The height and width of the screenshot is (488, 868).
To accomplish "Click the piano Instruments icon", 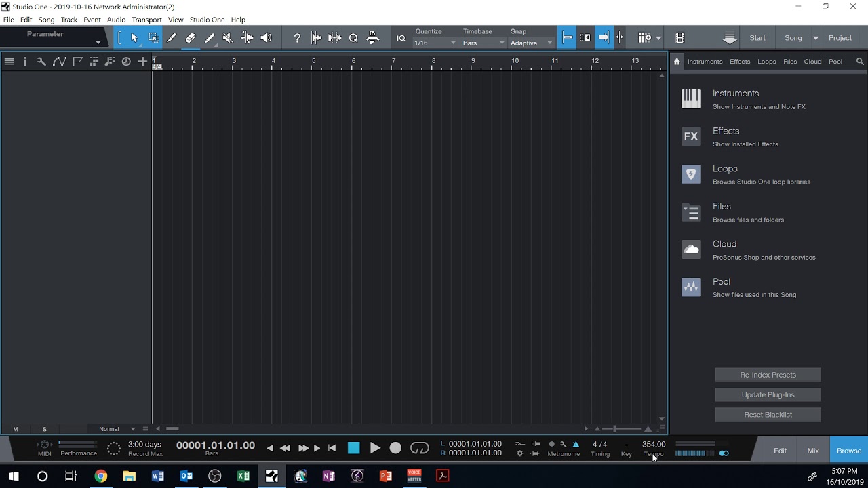I will (691, 99).
